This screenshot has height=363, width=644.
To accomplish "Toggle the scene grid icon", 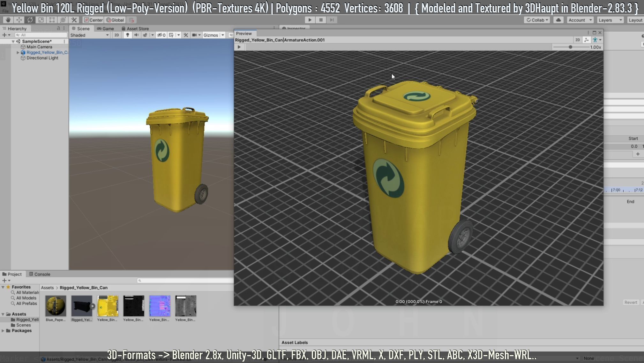I will point(171,35).
